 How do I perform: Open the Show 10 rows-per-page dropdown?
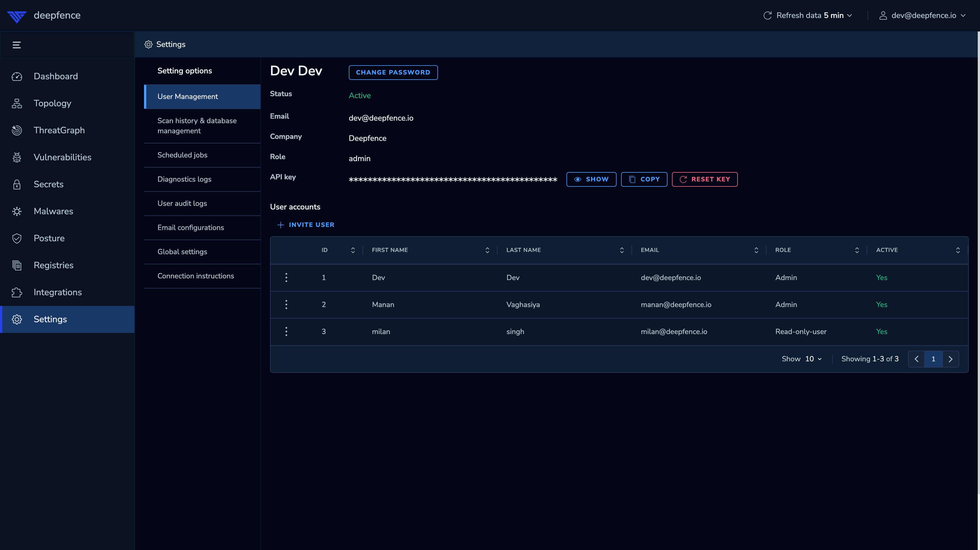tap(813, 359)
